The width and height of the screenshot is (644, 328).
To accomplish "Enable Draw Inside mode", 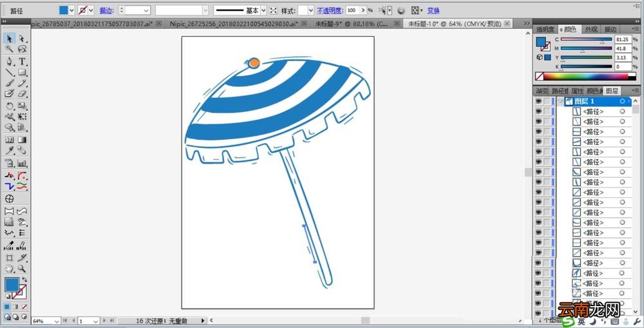I will tap(24, 317).
